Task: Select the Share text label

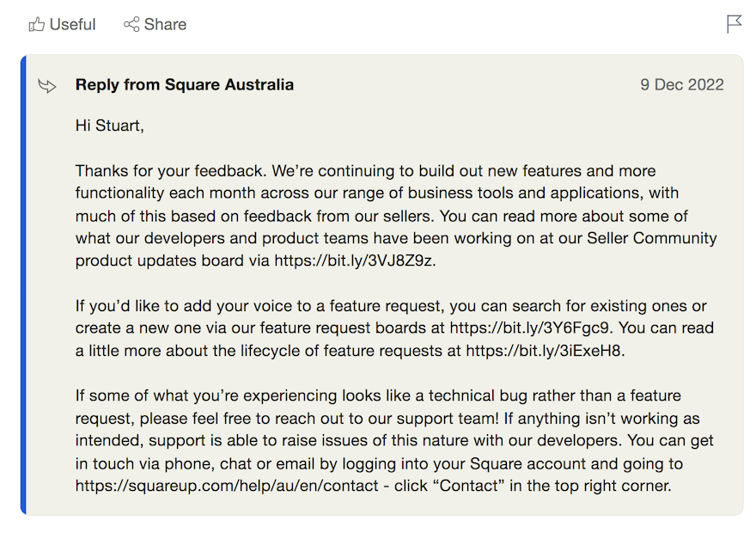Action: (x=165, y=24)
